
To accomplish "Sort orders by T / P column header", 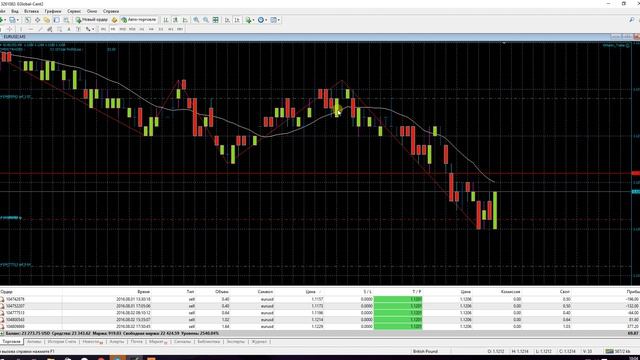I will coord(416,292).
